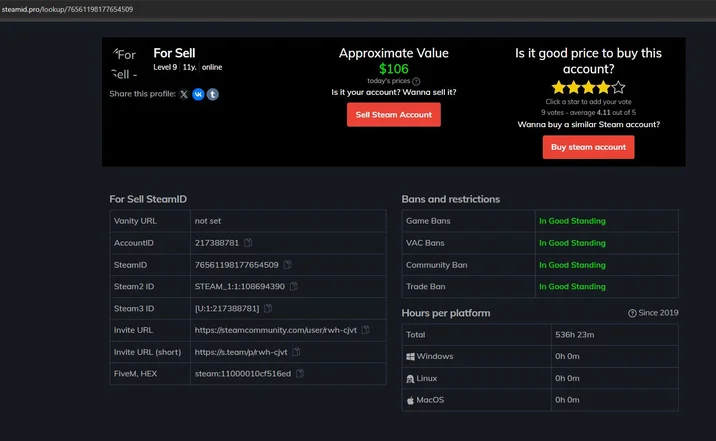Select the https://s.team/p/rwh-cjvt text
This screenshot has height=441, width=716.
(241, 352)
